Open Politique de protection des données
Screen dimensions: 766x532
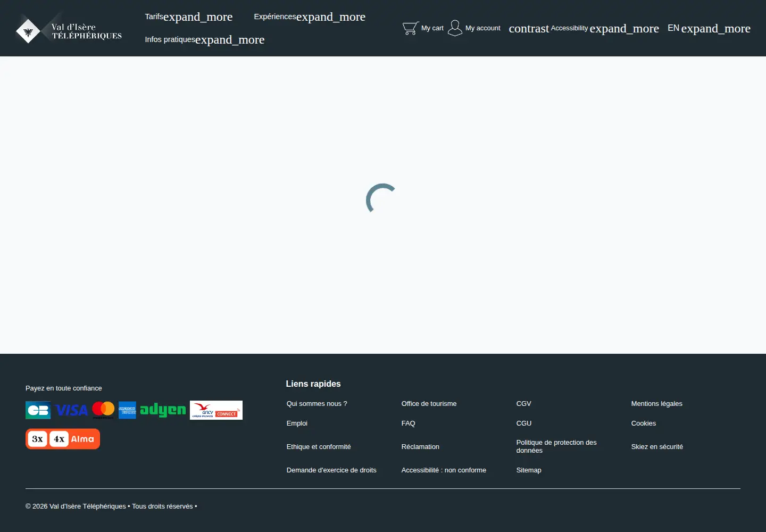tap(556, 446)
